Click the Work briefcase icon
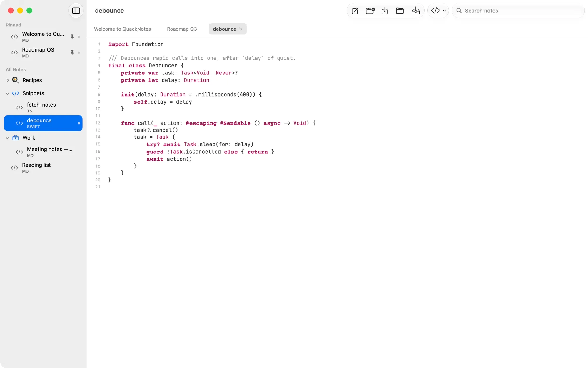 pyautogui.click(x=16, y=138)
